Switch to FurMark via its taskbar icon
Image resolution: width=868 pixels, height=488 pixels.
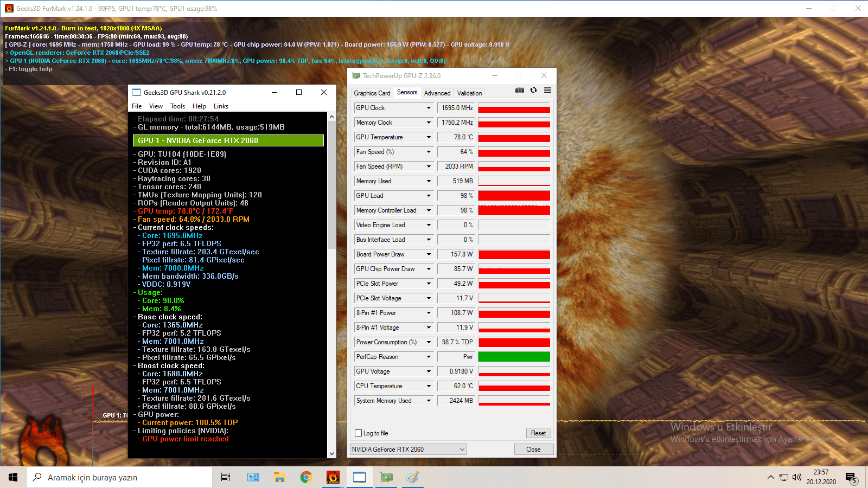click(x=333, y=477)
